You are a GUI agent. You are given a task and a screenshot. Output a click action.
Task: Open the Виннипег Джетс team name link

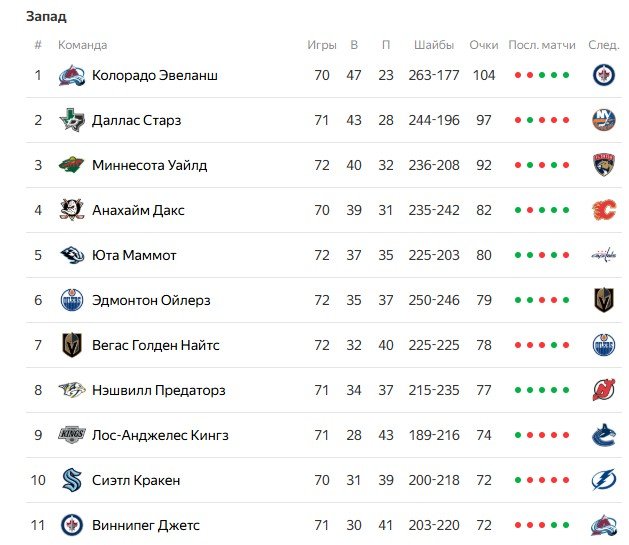point(146,525)
